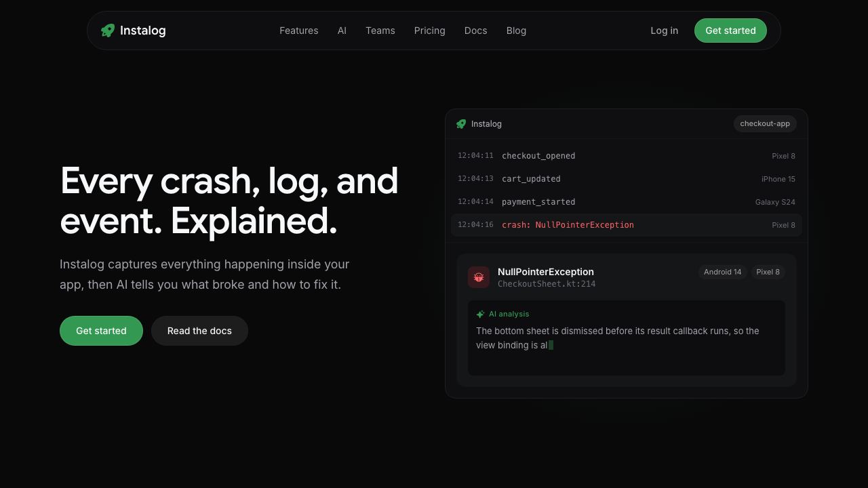
Task: Visit the Blog nav link
Action: point(516,30)
